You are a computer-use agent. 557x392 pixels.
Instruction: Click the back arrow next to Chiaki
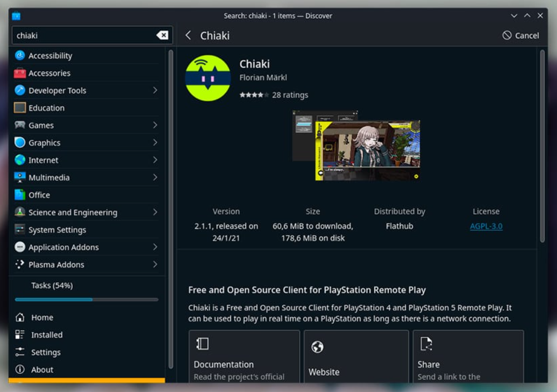(188, 35)
